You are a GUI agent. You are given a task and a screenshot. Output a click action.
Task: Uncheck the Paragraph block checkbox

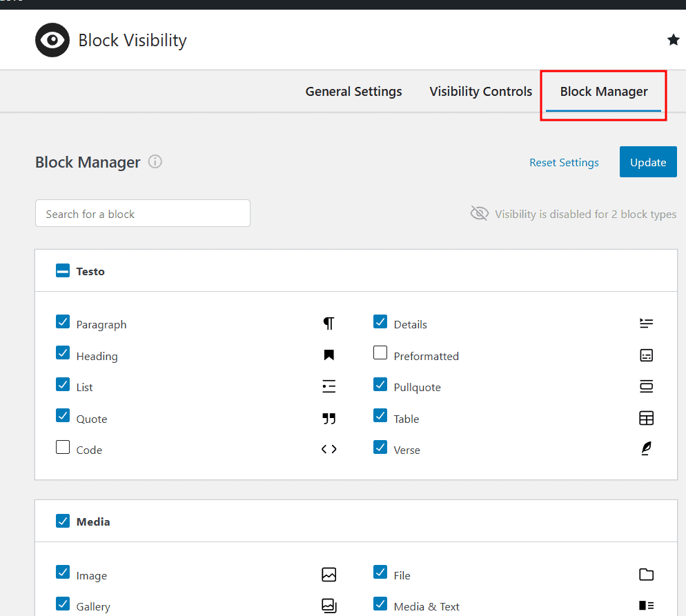63,321
